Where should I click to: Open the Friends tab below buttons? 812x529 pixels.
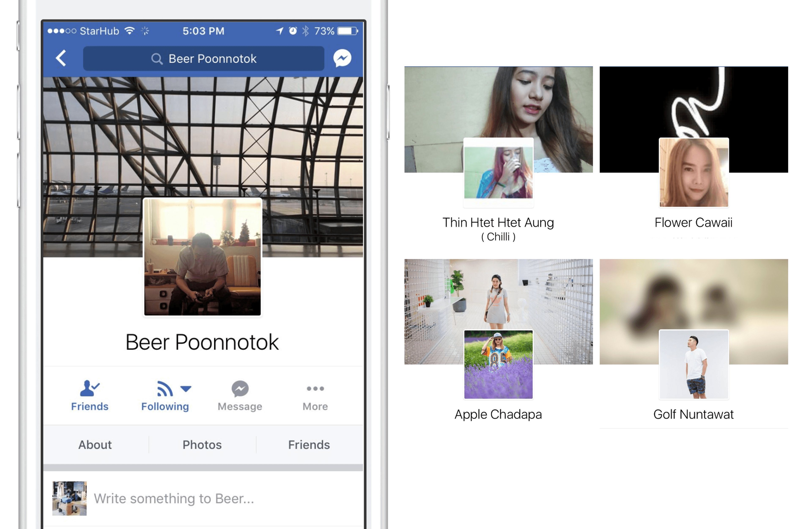309,445
